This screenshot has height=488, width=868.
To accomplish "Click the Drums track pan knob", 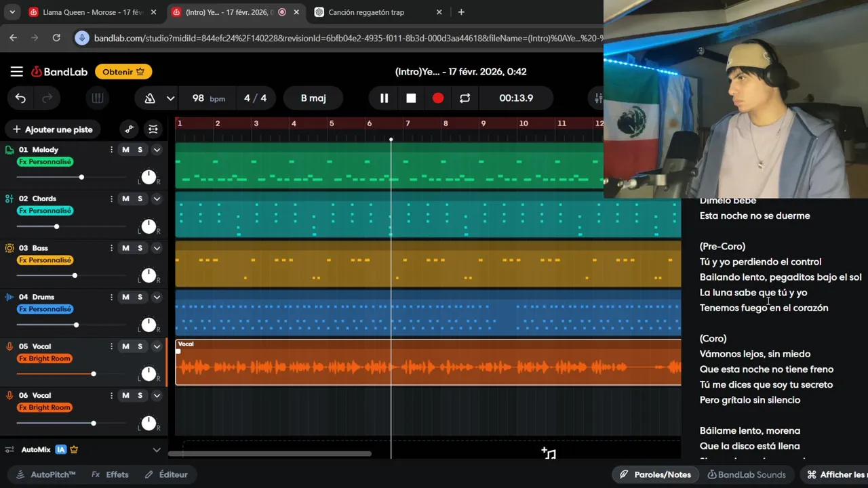I will click(x=149, y=325).
